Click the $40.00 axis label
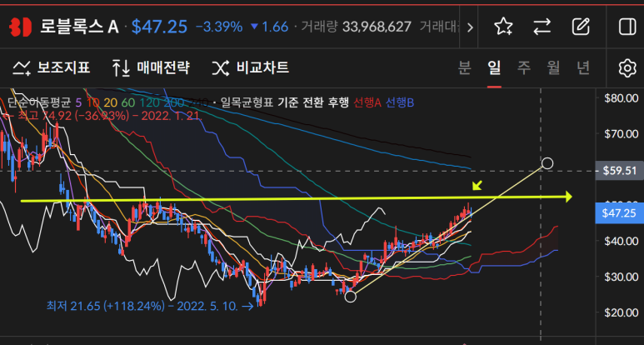 tap(622, 241)
